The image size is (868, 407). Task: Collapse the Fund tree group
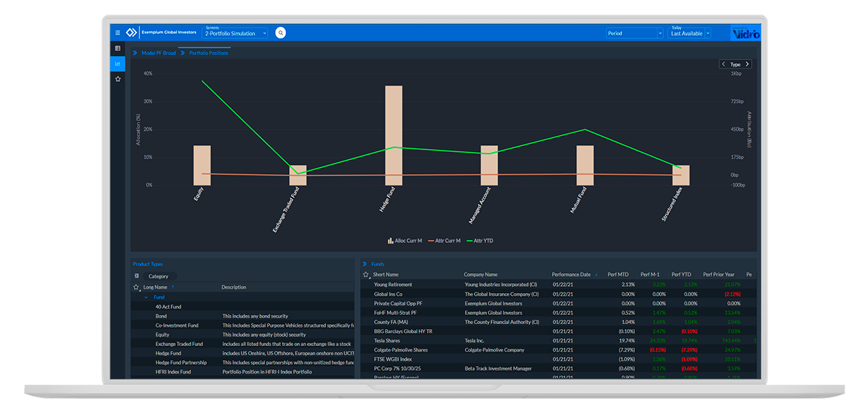click(x=147, y=297)
